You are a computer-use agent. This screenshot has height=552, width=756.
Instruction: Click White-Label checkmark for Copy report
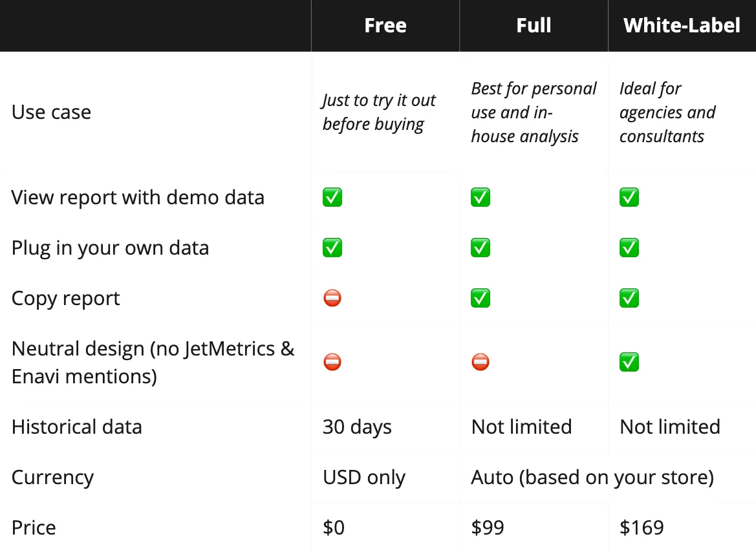point(629,298)
